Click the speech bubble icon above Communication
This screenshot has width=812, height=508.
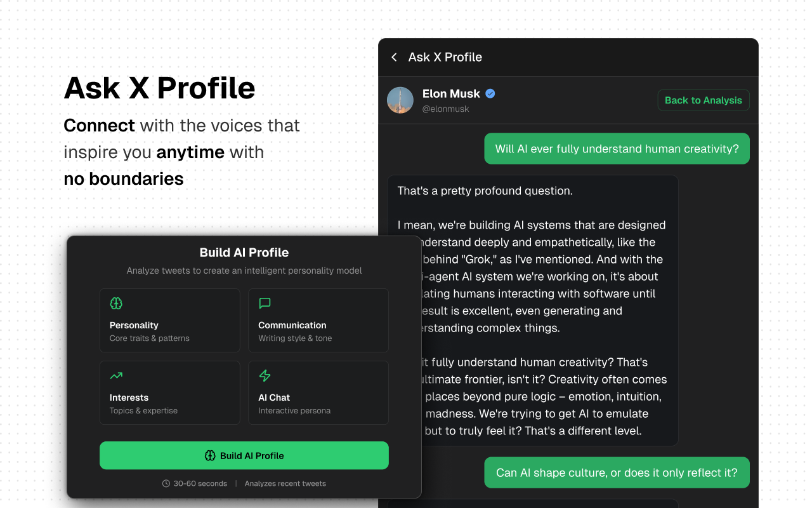[265, 304]
